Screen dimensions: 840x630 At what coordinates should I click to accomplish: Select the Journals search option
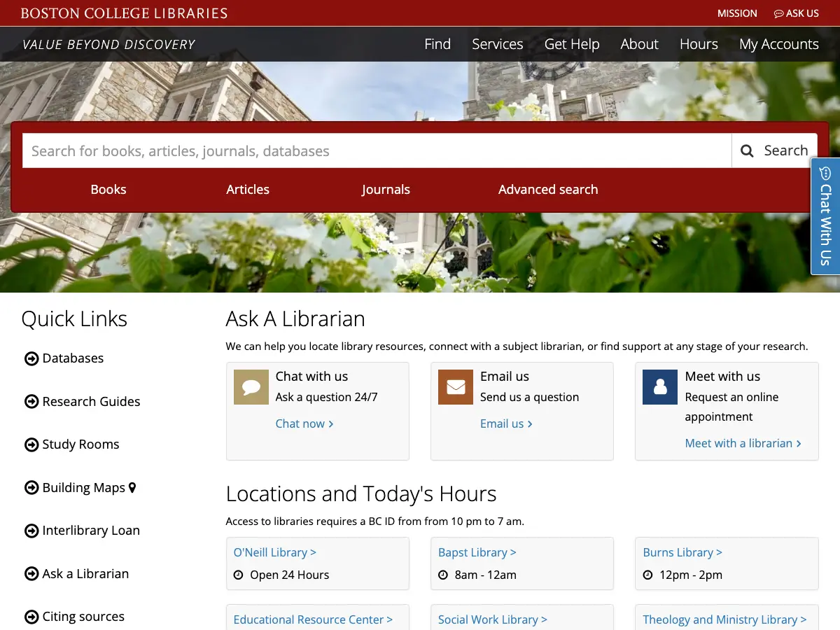(x=386, y=190)
